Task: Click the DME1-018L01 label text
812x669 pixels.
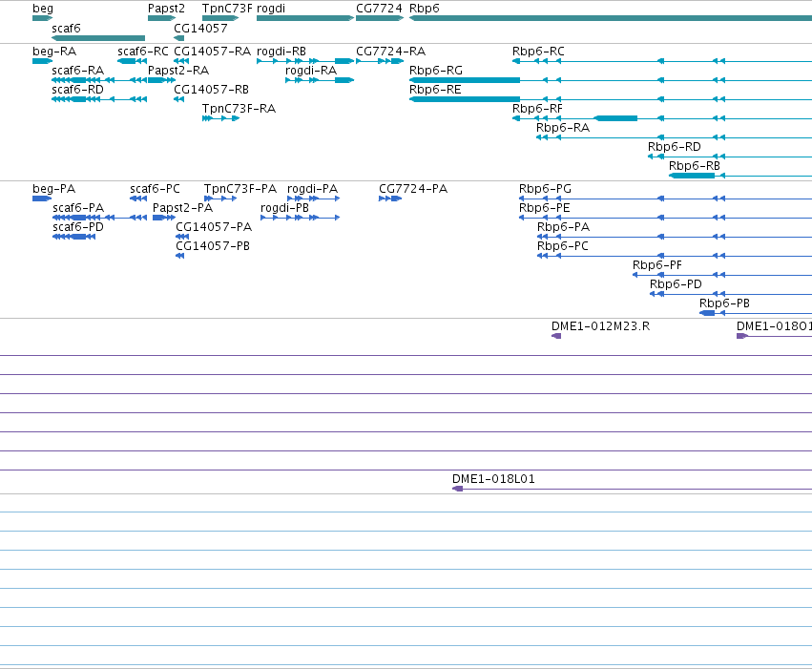Action: [493, 479]
